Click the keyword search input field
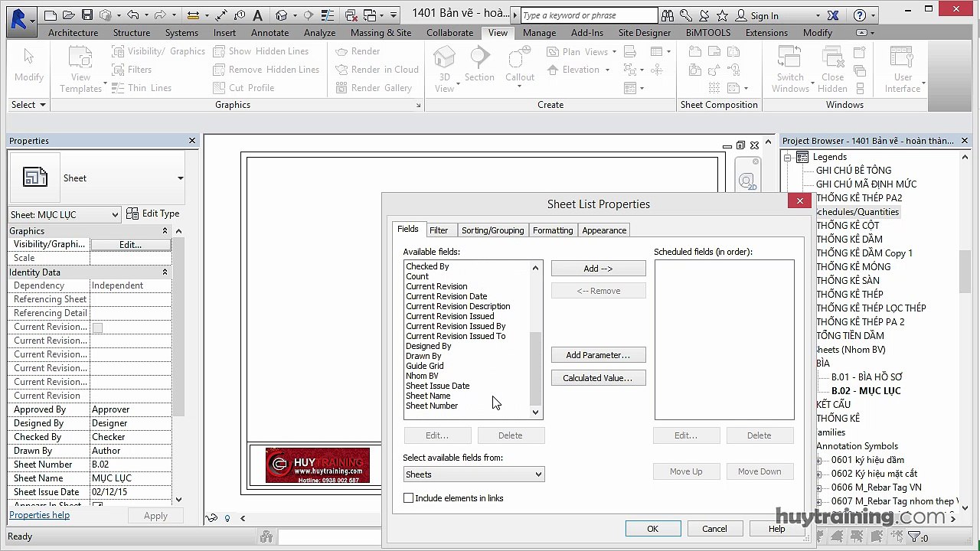The image size is (980, 551). click(x=588, y=15)
